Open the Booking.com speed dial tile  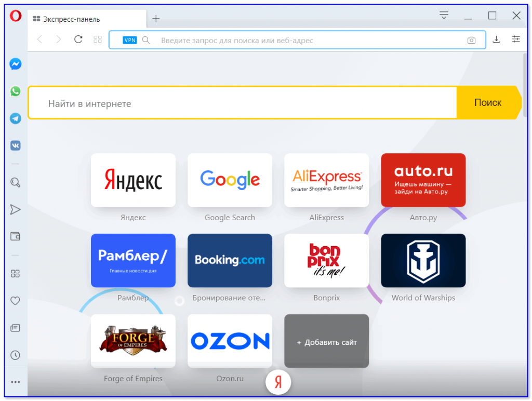coord(230,260)
